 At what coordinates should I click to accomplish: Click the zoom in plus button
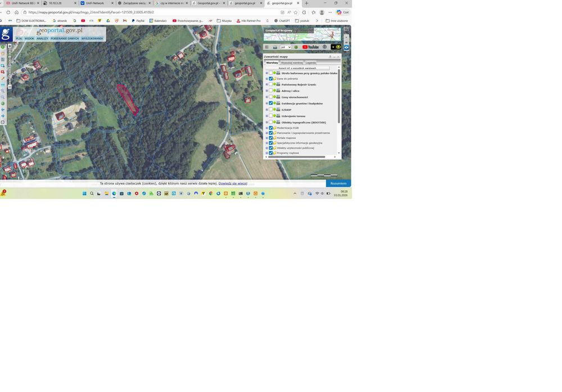pyautogui.click(x=10, y=46)
